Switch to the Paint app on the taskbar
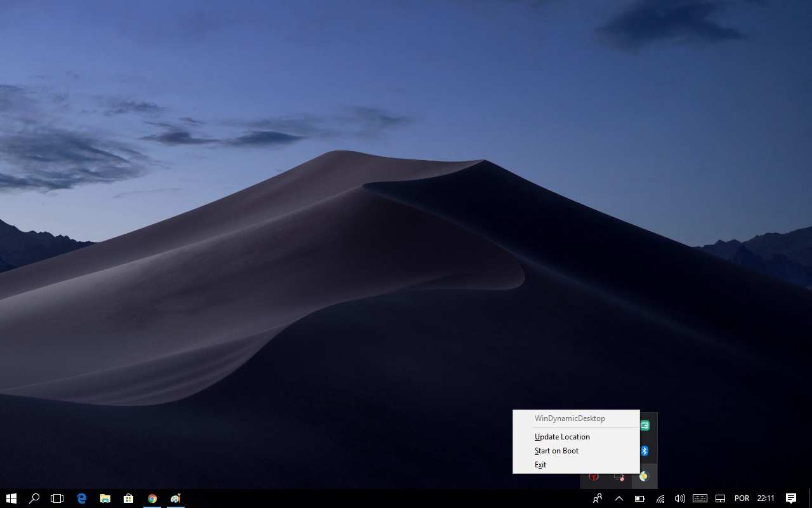812x508 pixels. 176,498
